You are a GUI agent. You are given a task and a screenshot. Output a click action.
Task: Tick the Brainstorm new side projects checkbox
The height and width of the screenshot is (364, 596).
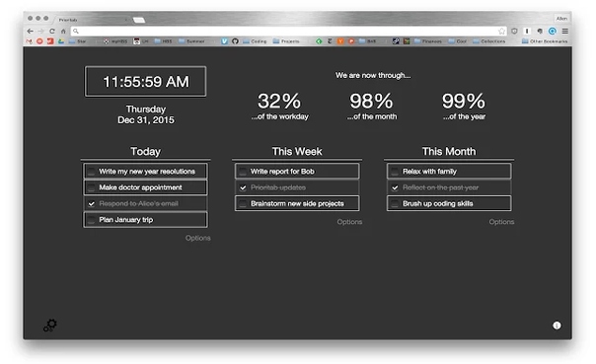point(243,203)
